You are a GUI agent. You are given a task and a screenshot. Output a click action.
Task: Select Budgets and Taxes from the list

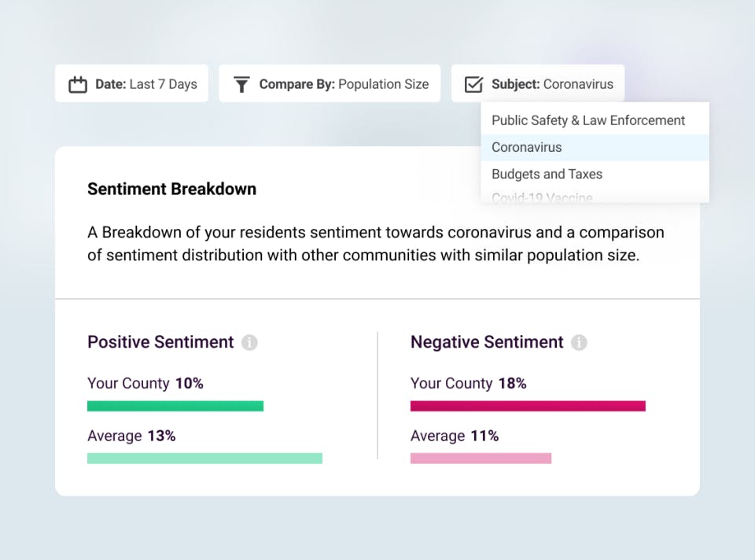click(x=546, y=174)
